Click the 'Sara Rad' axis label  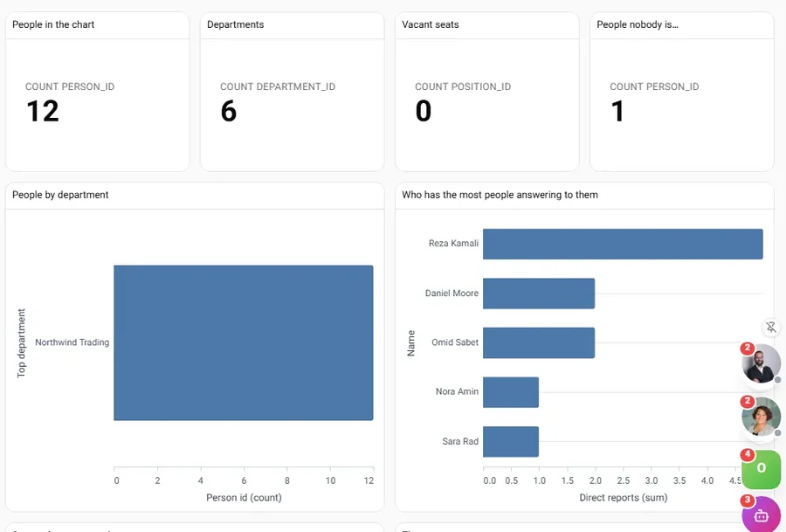(460, 441)
